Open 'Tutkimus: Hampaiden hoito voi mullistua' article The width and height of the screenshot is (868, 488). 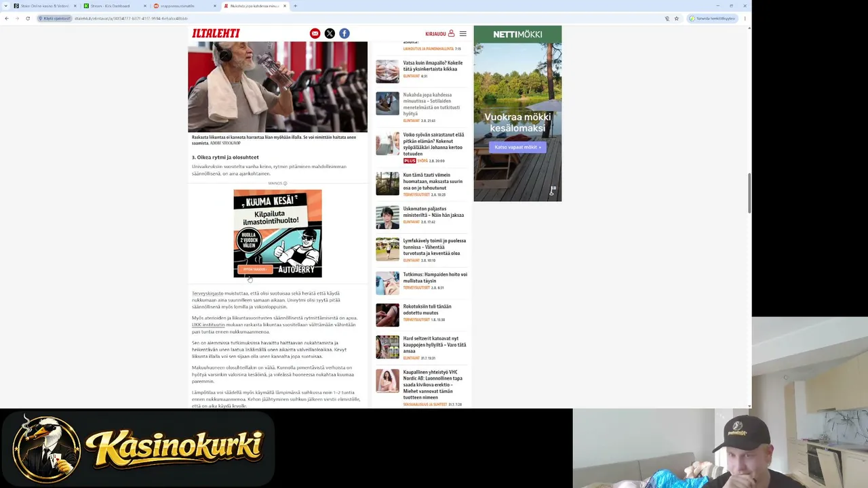[x=435, y=278]
